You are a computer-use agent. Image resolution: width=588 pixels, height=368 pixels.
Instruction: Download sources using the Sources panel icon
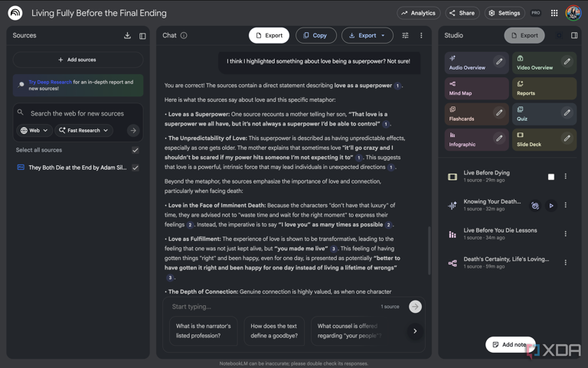coord(127,36)
